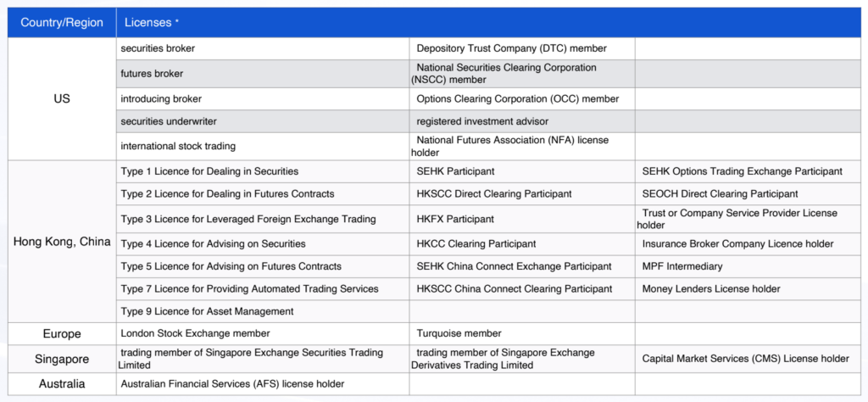Click the international stock trading cell
Viewport: 868px width, 402px height.
point(263,147)
